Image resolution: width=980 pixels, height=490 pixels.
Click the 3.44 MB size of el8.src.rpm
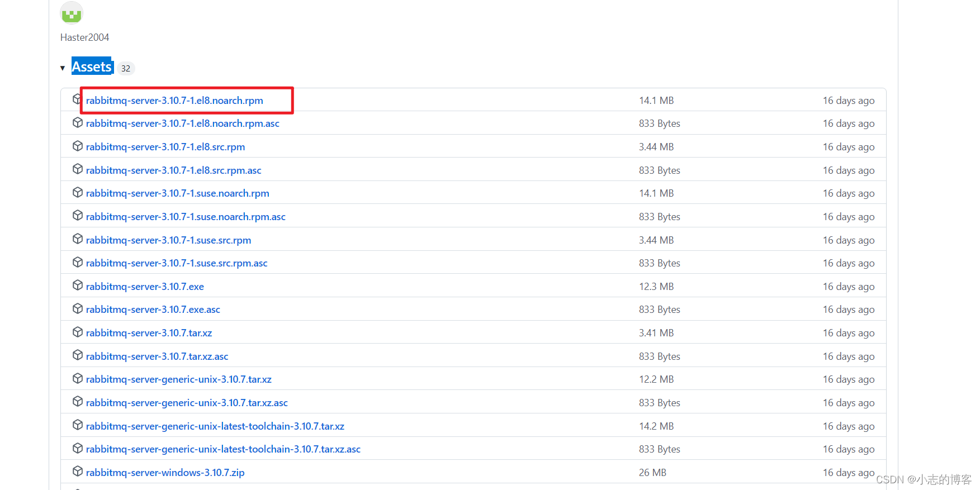click(656, 147)
